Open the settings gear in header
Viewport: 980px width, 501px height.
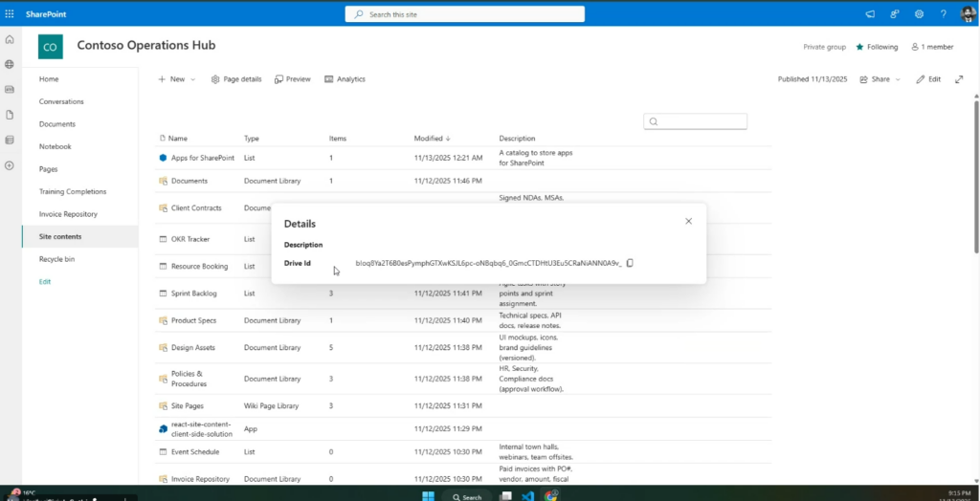coord(919,14)
